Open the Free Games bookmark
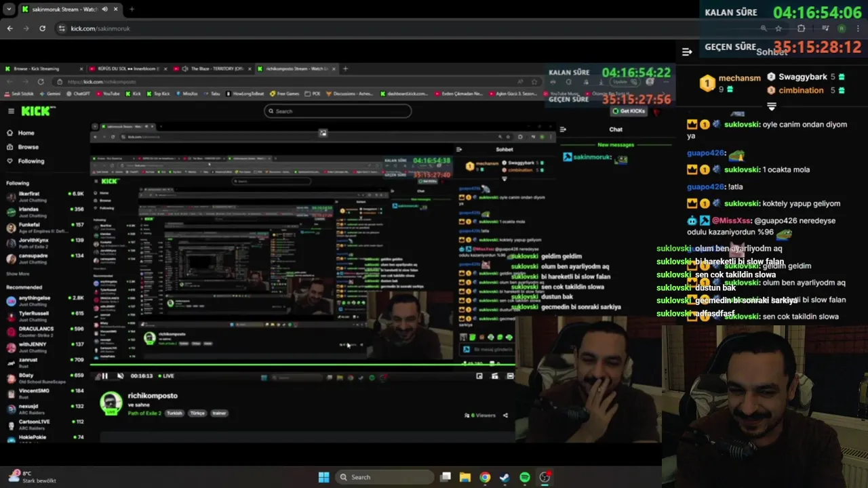 point(285,94)
